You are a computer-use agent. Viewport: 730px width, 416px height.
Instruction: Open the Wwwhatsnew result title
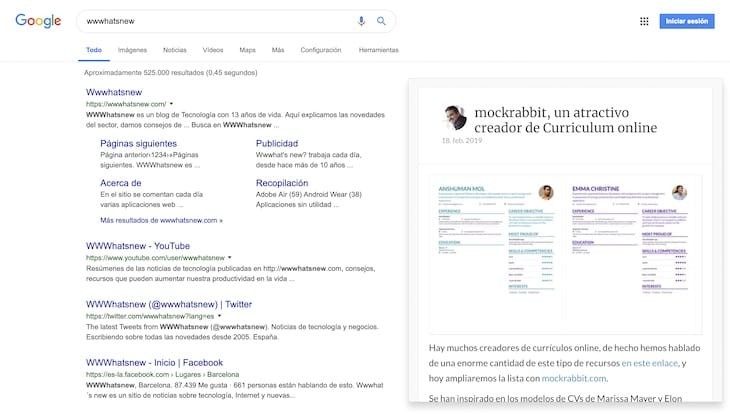114,92
